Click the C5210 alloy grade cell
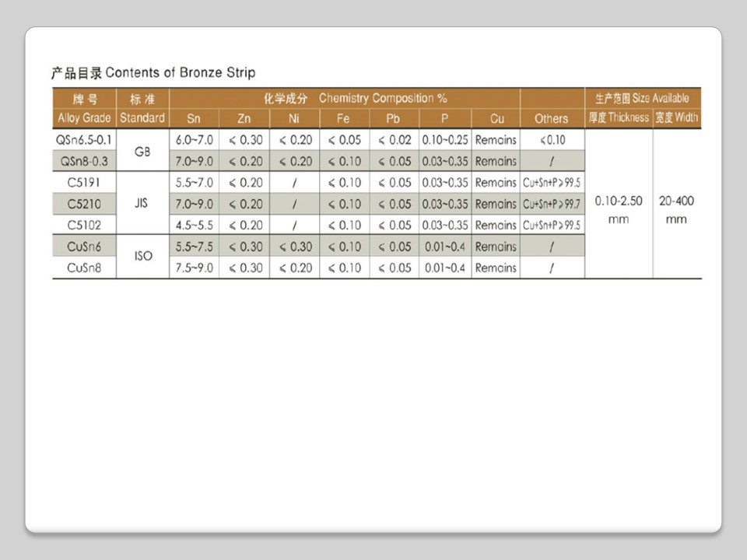Screen dimensions: 747x560 pos(84,204)
